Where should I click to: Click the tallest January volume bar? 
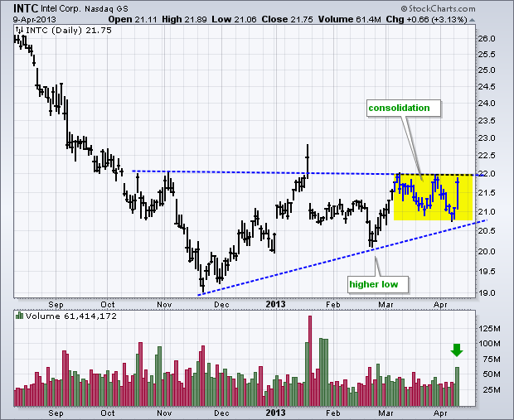click(x=310, y=361)
